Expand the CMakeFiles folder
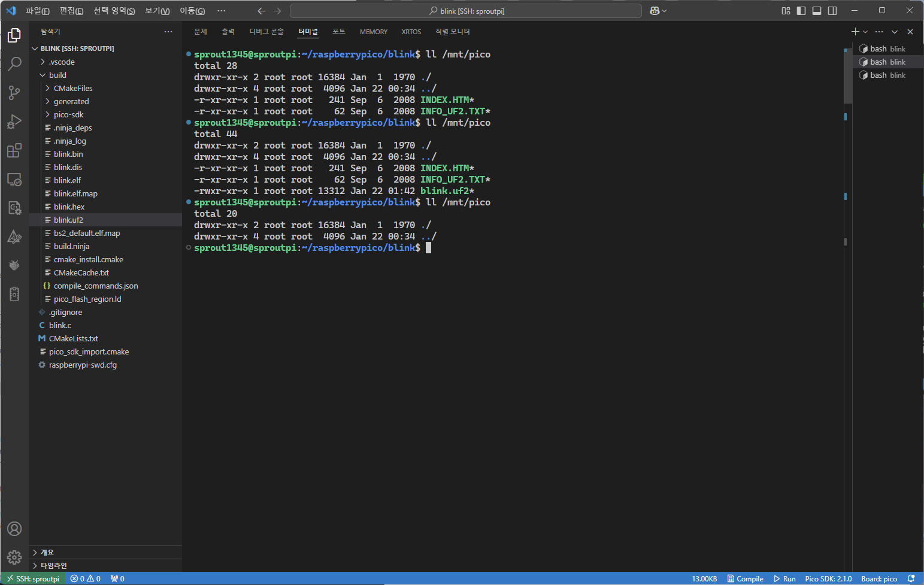Image resolution: width=924 pixels, height=585 pixels. point(105,88)
